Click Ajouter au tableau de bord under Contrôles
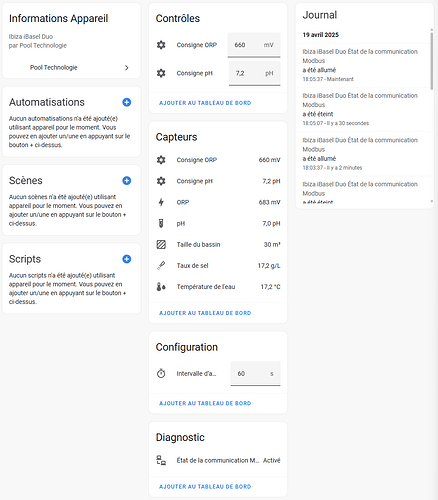The height and width of the screenshot is (500, 438). pos(205,103)
